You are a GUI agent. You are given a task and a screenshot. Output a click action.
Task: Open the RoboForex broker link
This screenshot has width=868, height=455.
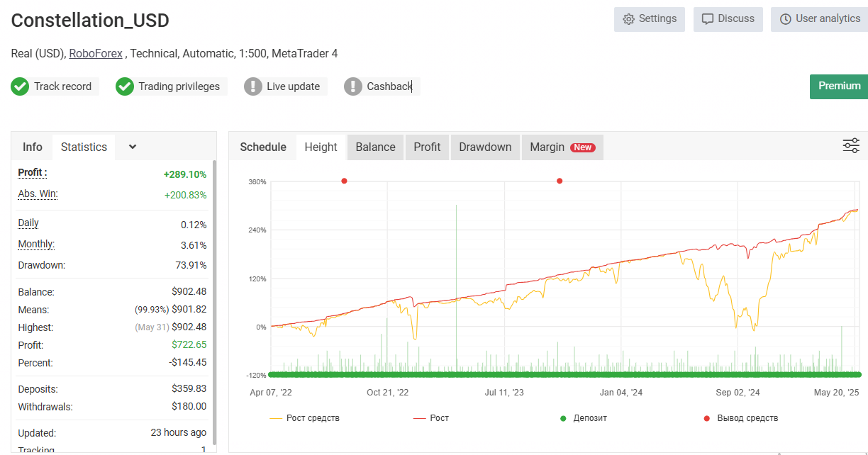[96, 53]
